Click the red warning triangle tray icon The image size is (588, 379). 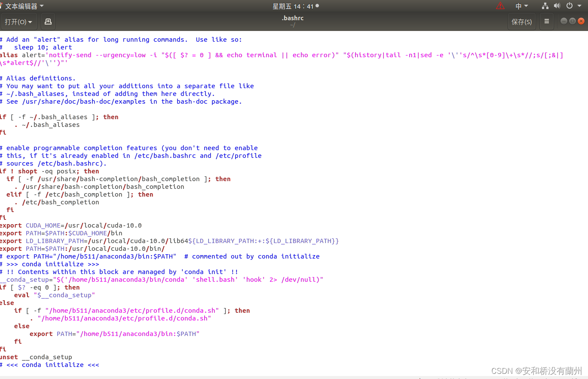[500, 6]
